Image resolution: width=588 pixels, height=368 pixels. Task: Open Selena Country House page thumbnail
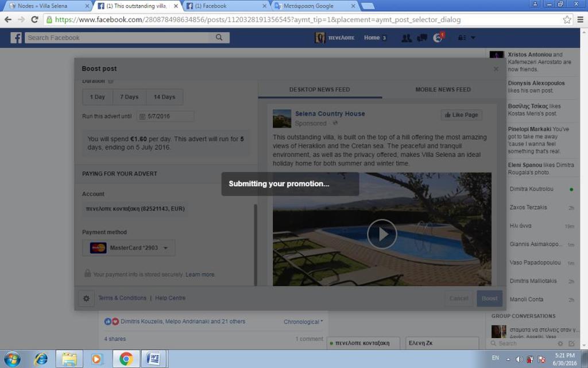click(282, 118)
